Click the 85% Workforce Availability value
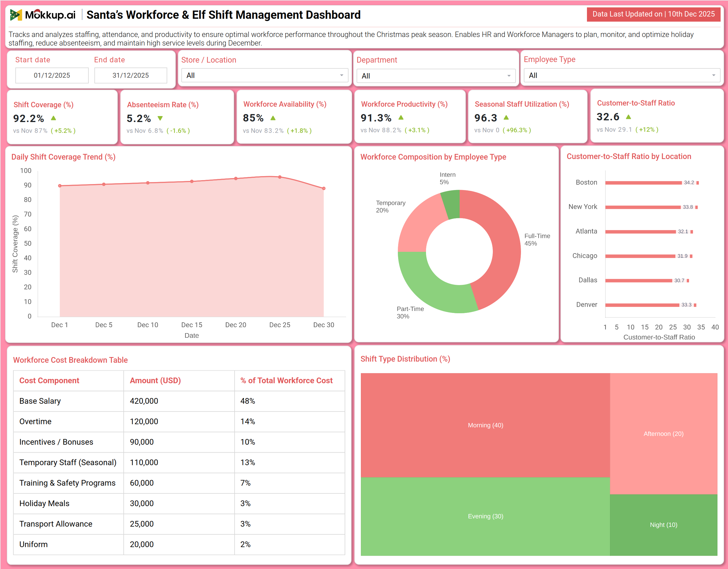 tap(253, 118)
